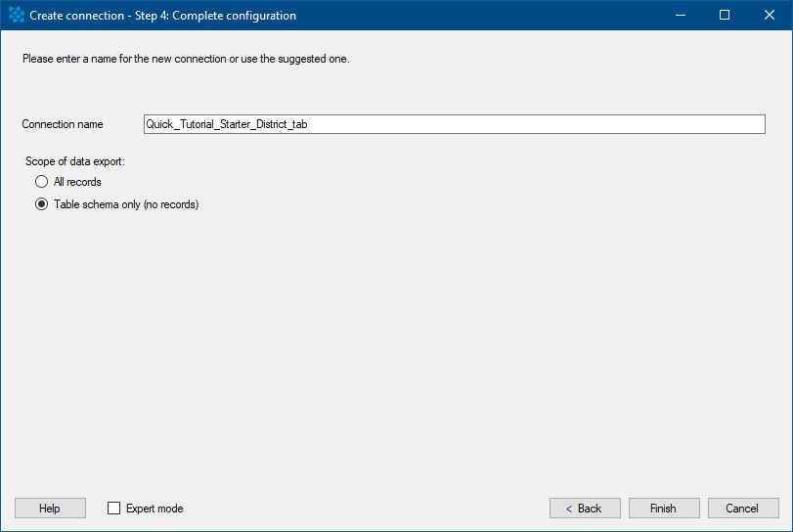
Task: Select the All records radio button
Action: pos(41,182)
